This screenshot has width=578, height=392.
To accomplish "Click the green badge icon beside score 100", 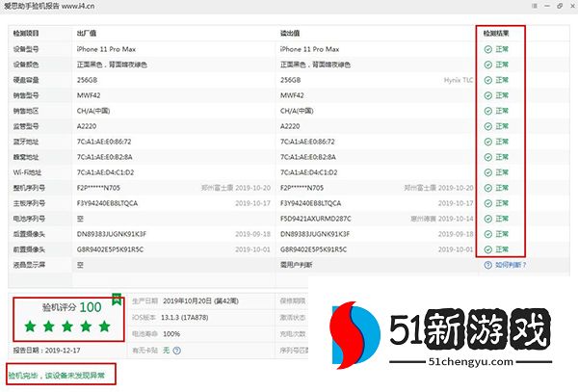I will [118, 298].
